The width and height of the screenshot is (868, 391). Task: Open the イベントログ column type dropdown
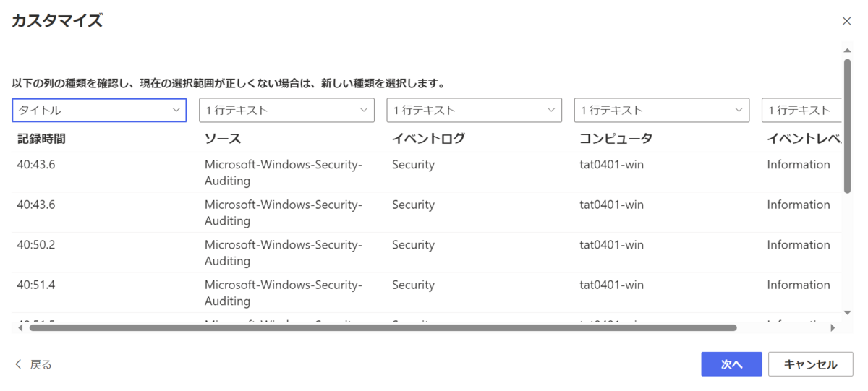click(x=475, y=110)
